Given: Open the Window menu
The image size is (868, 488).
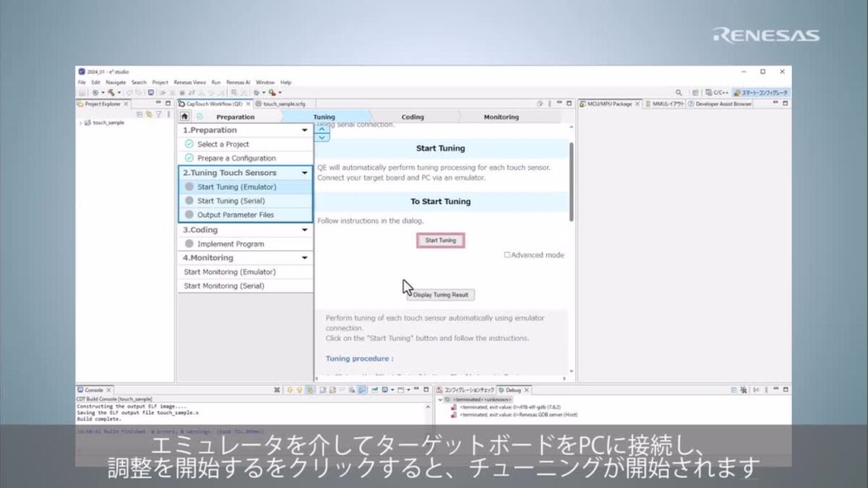Looking at the screenshot, I should [x=265, y=82].
